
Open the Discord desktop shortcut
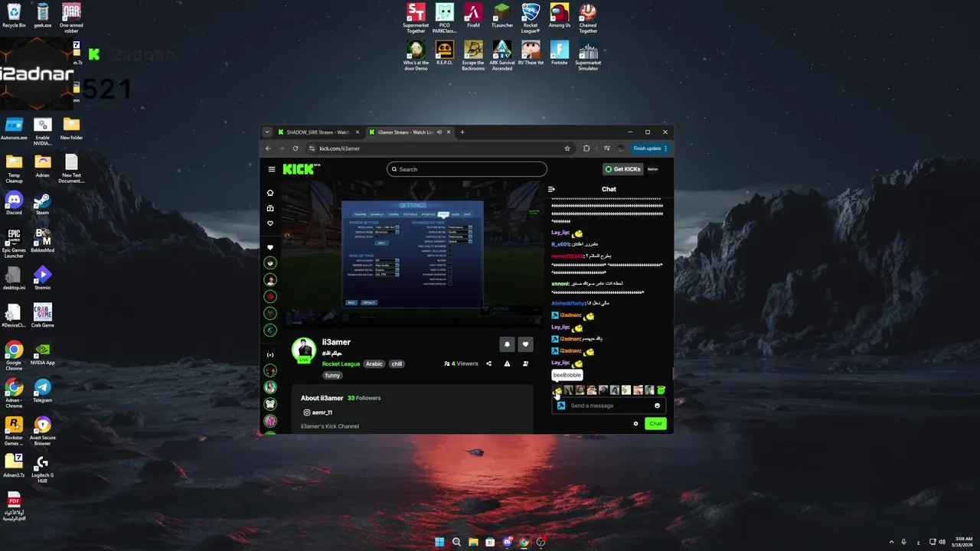point(14,204)
